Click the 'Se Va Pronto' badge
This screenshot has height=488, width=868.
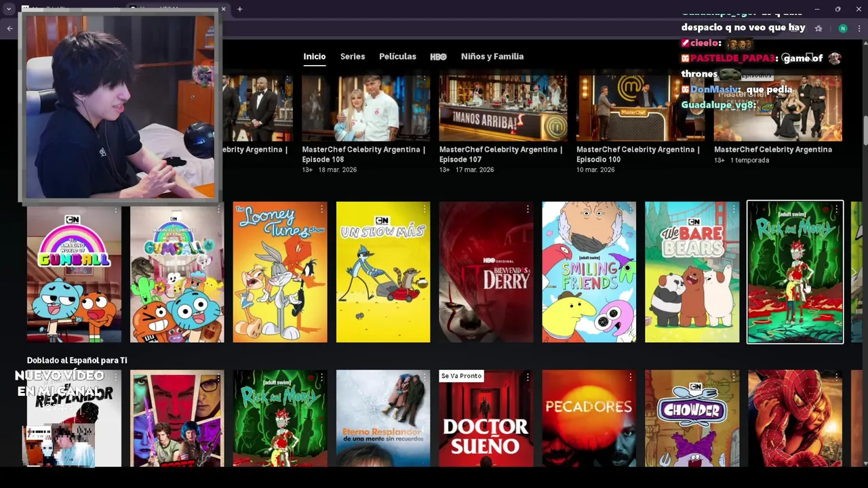(461, 376)
